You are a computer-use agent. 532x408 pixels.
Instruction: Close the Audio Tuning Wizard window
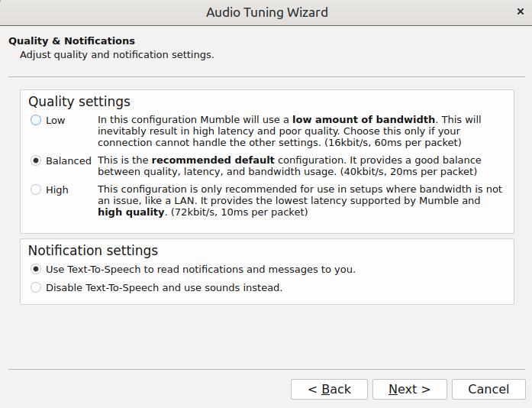(x=520, y=12)
